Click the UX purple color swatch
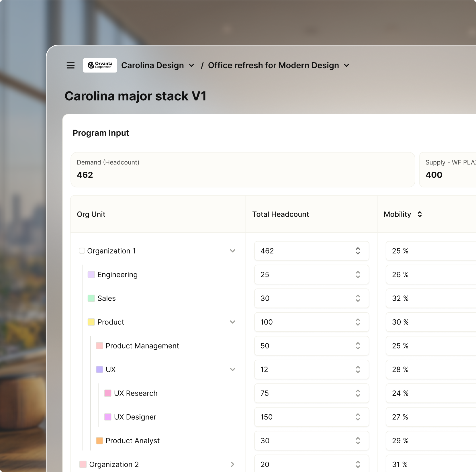Screen dimensions: 476x472 click(99, 369)
